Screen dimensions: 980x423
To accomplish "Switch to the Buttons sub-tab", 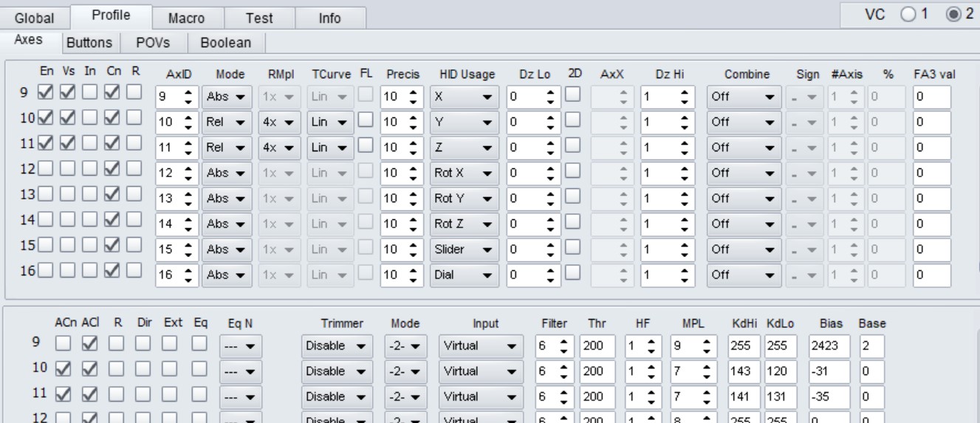I will [90, 43].
